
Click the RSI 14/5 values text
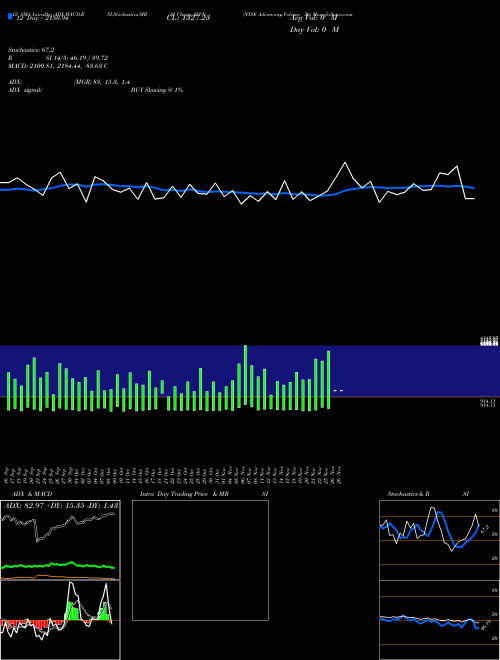[x=77, y=58]
